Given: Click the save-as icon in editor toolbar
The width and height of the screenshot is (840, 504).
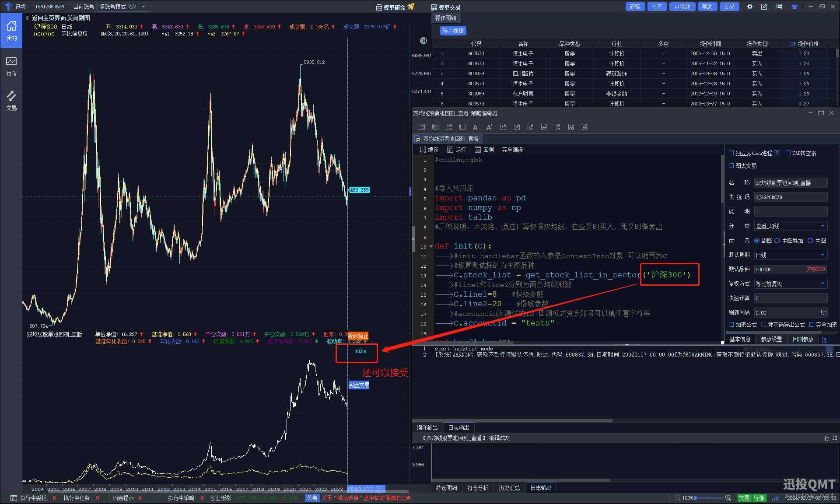Looking at the screenshot, I should (449, 127).
